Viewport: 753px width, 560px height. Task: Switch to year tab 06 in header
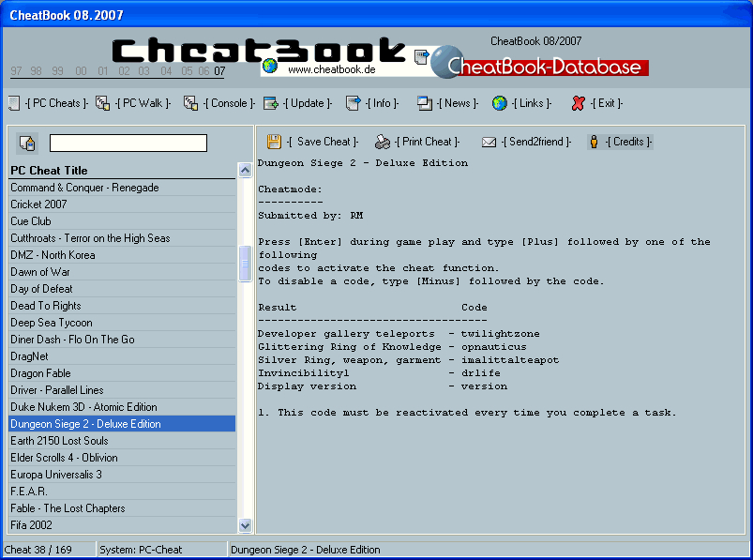203,71
